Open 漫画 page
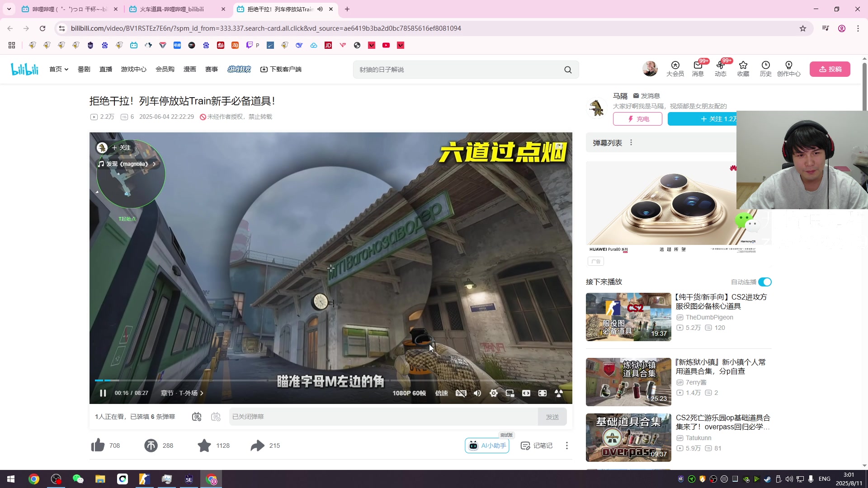 190,69
